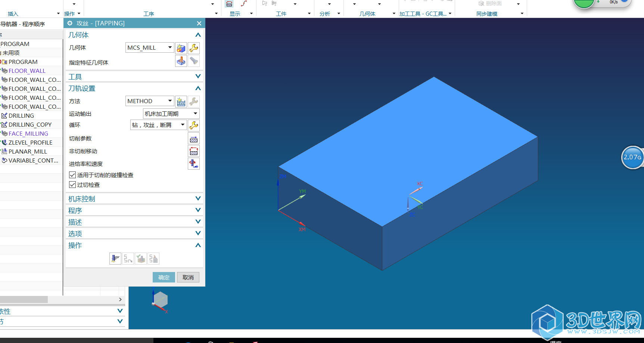This screenshot has width=644, height=343.
Task: Expand the 工具 section
Action: click(198, 77)
